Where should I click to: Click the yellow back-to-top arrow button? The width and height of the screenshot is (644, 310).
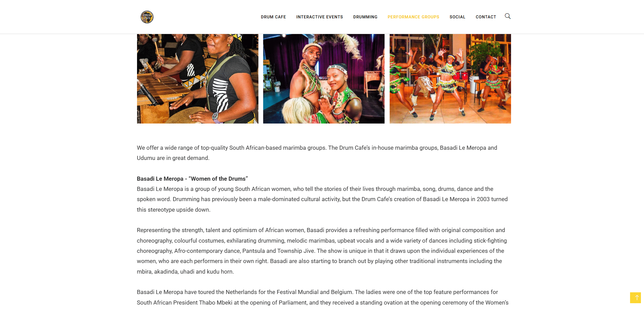635,298
